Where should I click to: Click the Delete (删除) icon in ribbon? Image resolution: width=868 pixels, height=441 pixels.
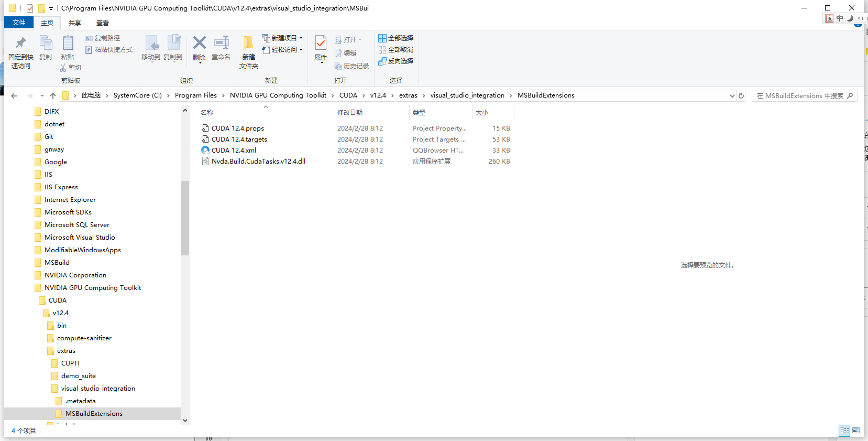(199, 48)
